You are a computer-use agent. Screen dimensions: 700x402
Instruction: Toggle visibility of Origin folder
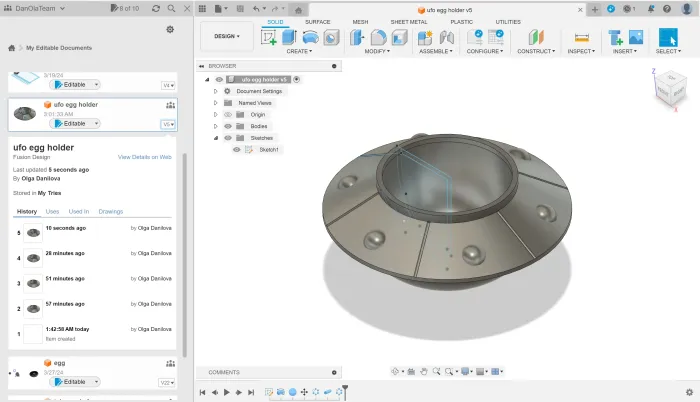point(228,114)
